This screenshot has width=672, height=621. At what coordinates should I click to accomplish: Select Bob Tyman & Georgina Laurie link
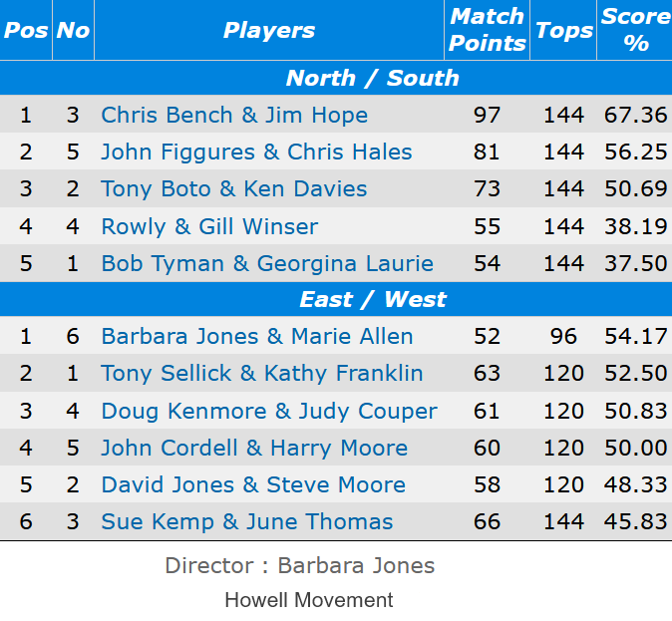tap(267, 263)
